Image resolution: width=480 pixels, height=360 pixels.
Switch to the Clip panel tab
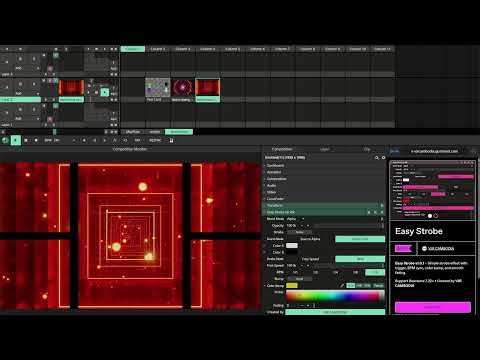(367, 149)
